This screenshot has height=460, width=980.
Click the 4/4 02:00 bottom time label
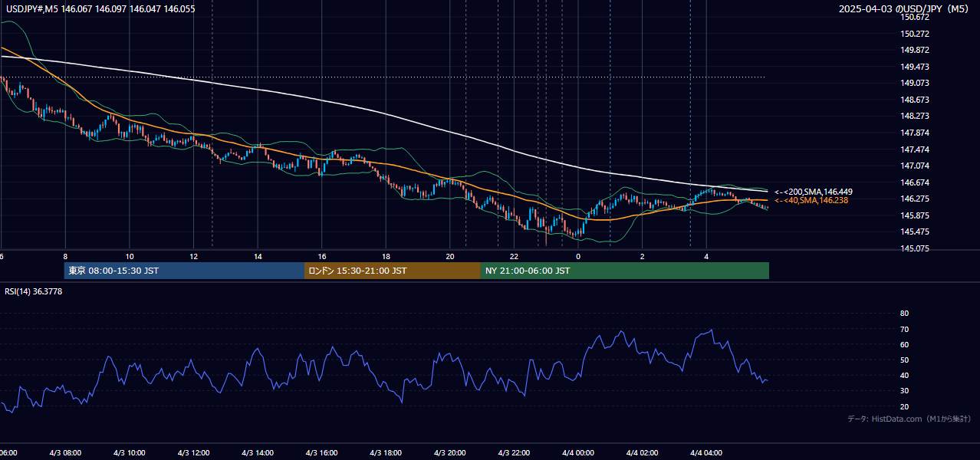[x=643, y=453]
